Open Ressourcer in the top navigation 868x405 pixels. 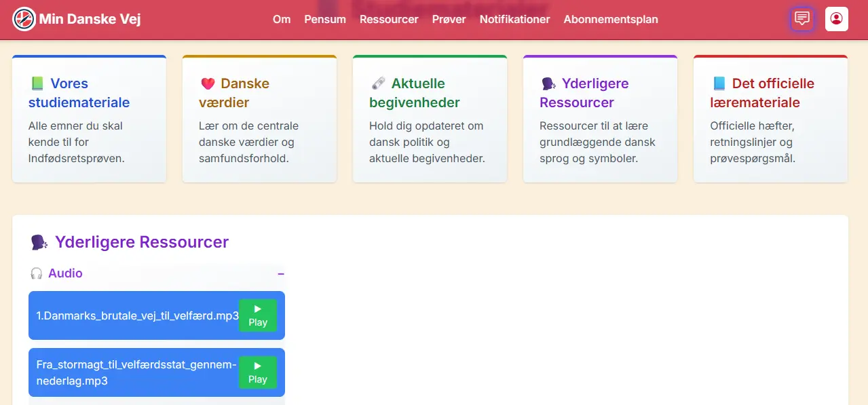click(x=389, y=19)
